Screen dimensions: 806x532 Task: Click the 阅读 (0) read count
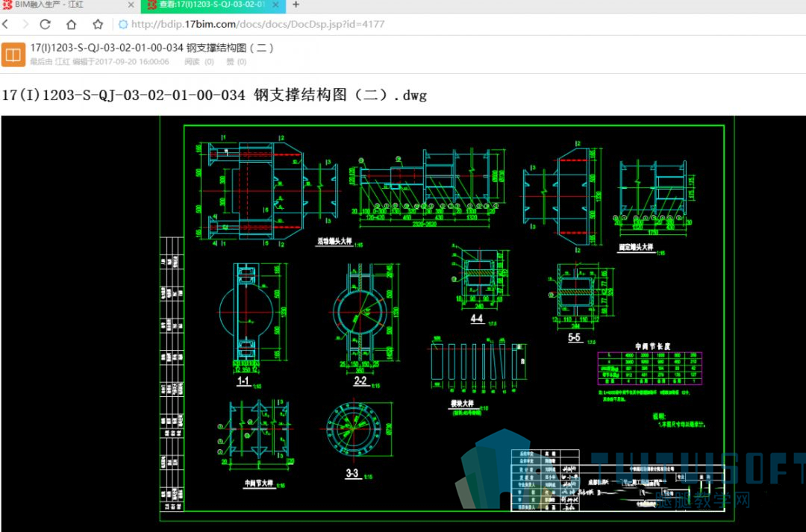(199, 62)
